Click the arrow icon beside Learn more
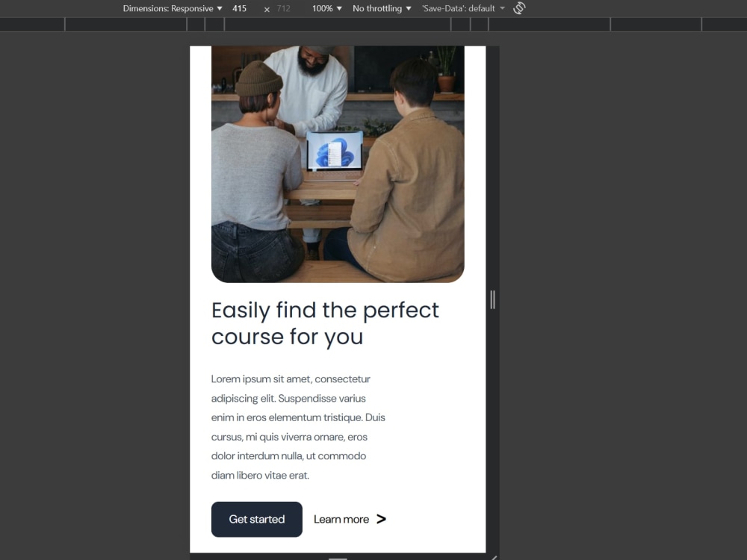Image resolution: width=747 pixels, height=560 pixels. click(x=381, y=519)
